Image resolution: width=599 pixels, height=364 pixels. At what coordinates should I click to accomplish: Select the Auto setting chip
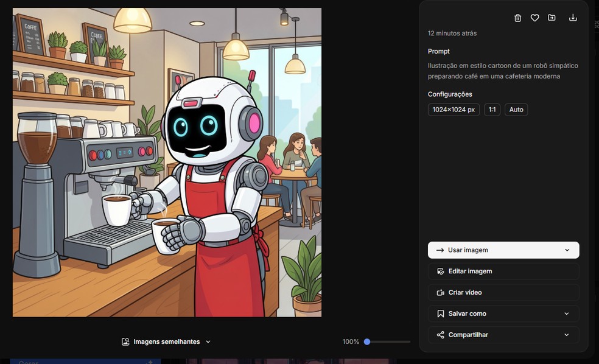pos(516,110)
